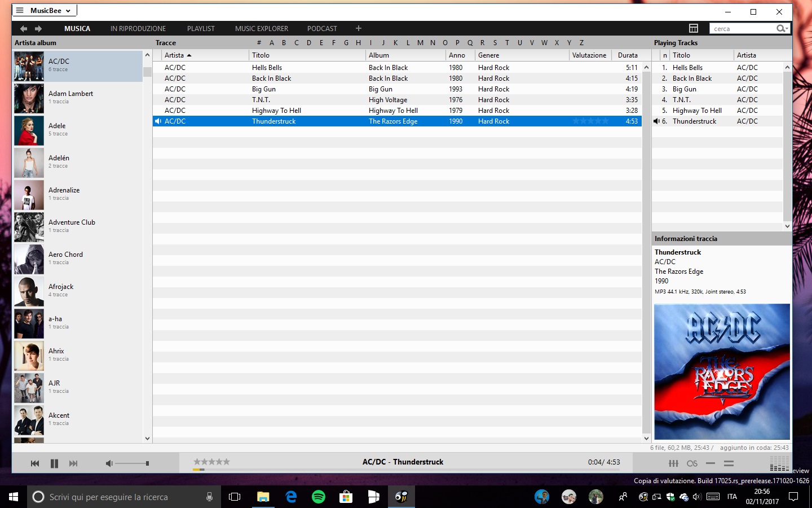Sort tracks by Genere column header
Viewport: 812px width, 508px height.
click(522, 55)
